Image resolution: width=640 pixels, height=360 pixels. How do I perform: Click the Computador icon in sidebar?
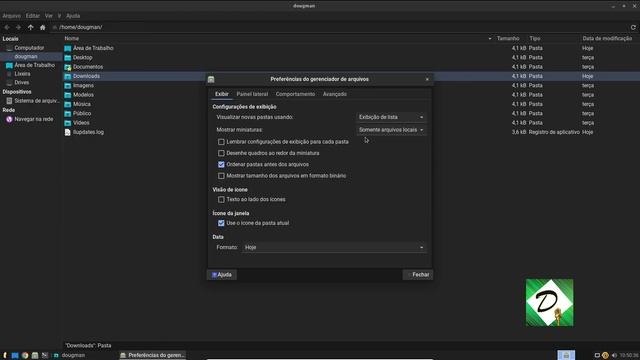point(9,48)
